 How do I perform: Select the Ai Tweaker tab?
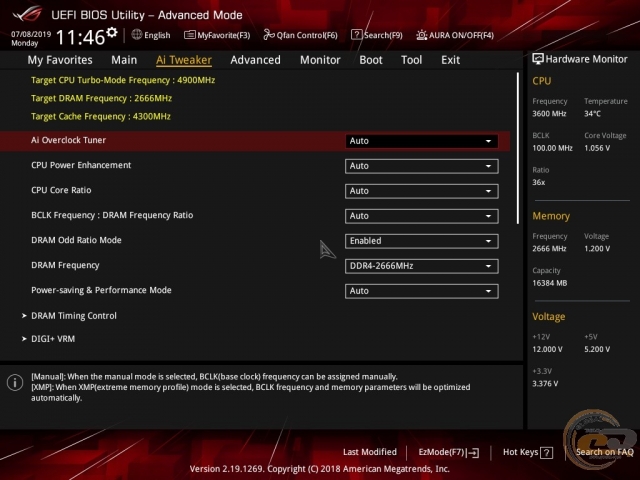(x=184, y=60)
